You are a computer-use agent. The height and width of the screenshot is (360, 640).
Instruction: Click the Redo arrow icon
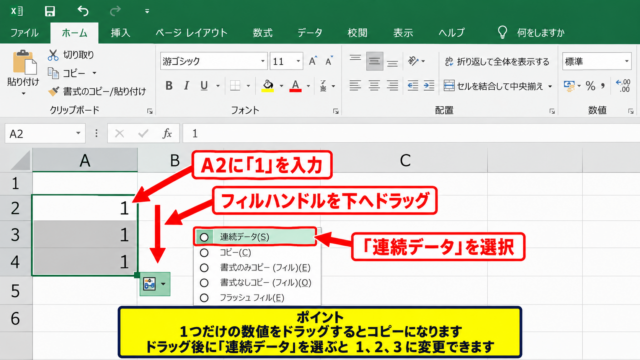[x=115, y=11]
